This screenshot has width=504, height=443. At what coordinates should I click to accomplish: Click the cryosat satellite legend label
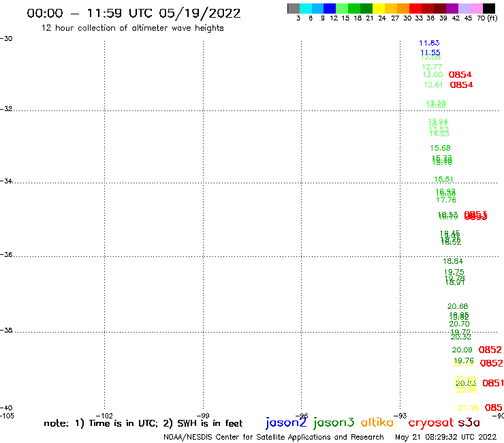point(431,423)
